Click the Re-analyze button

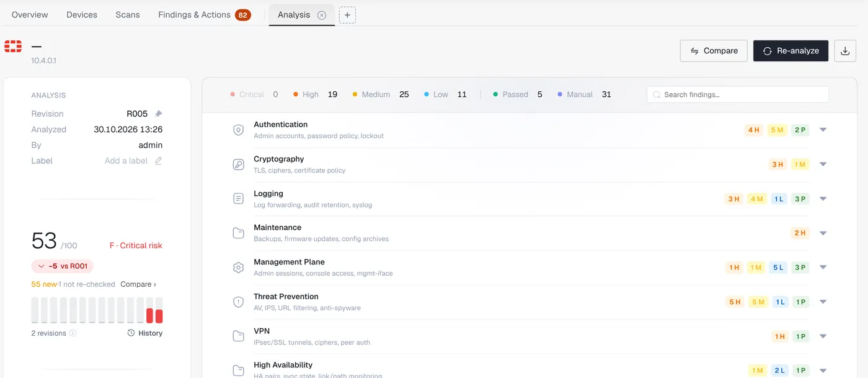(x=790, y=51)
